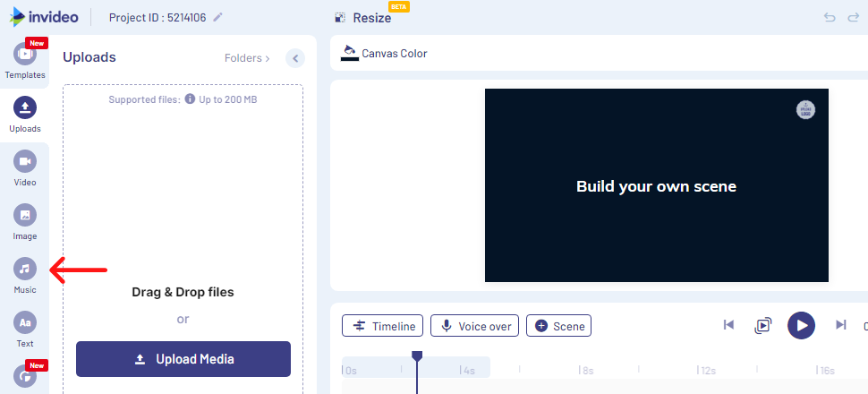Click the Resize option
The height and width of the screenshot is (394, 868).
coord(363,18)
